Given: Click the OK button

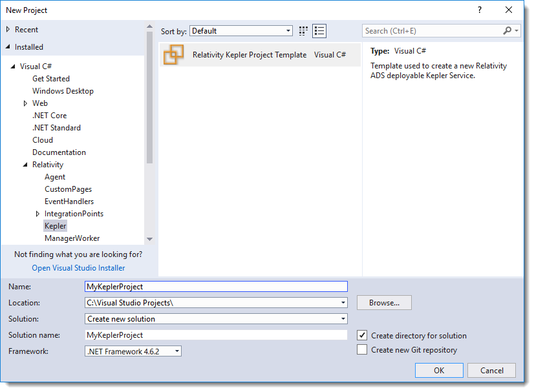Looking at the screenshot, I should tap(439, 370).
